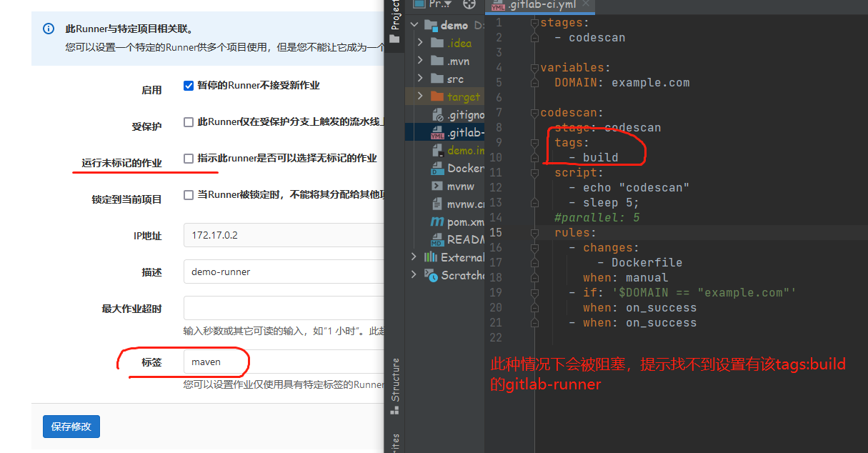Click the "when: manual" code line
This screenshot has height=453, width=868.
click(626, 278)
